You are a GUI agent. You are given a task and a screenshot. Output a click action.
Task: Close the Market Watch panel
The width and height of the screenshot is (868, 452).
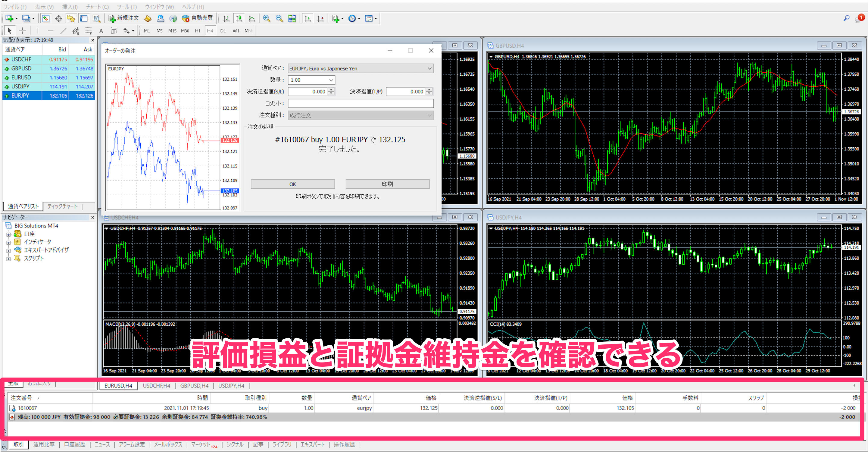coord(93,40)
